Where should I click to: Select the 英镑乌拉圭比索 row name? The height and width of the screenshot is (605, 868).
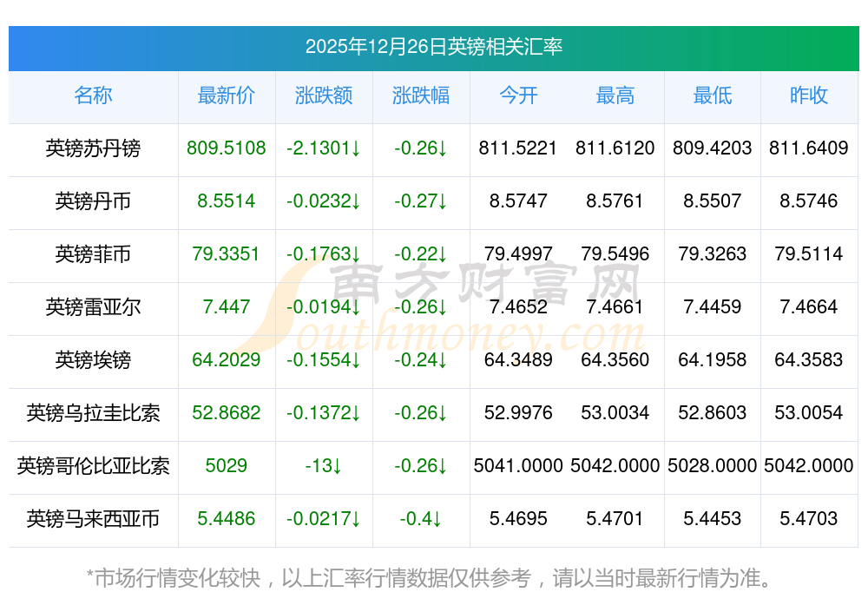[93, 413]
